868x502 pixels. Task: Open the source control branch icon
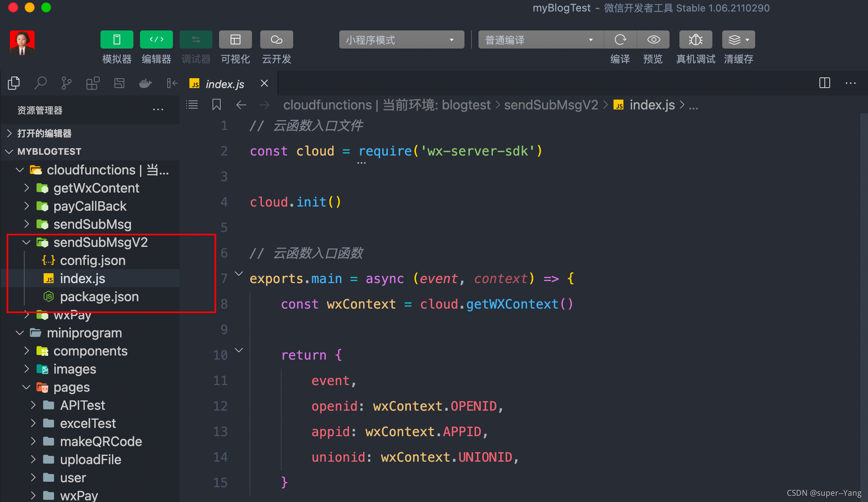[66, 83]
